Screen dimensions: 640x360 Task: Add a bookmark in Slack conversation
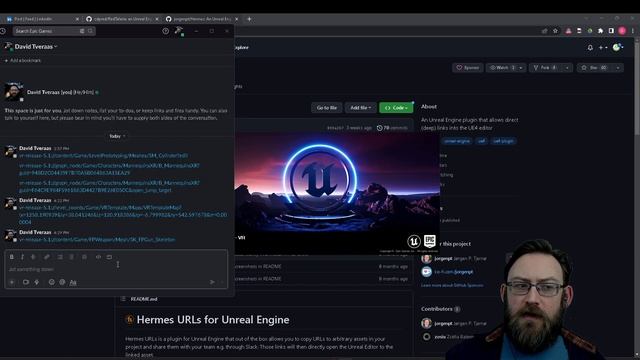click(23, 60)
